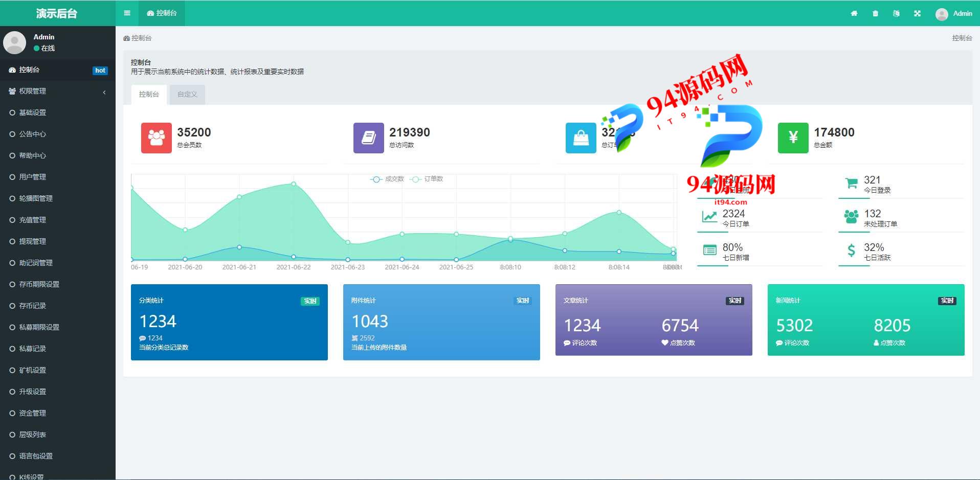
Task: Click the Admin avatar in the sidebar
Action: (x=15, y=43)
